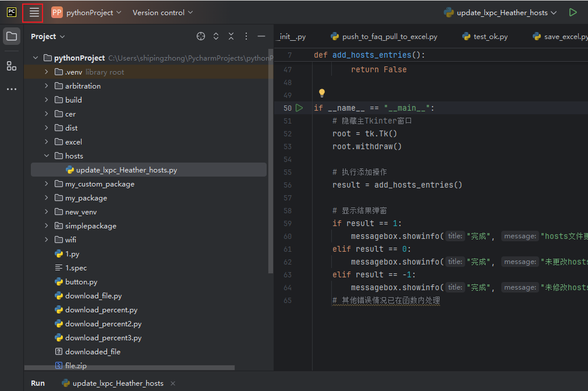Collapse all items in Project panel
Image resolution: width=588 pixels, height=391 pixels.
coord(231,36)
